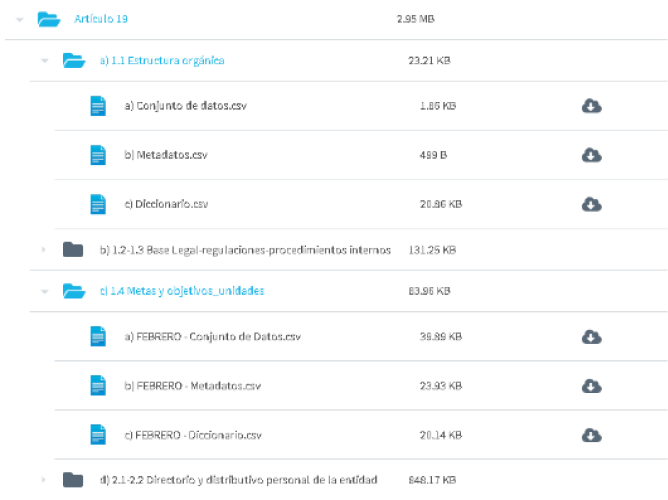
Task: Click the 1.86 KB size value
Action: [x=438, y=106]
